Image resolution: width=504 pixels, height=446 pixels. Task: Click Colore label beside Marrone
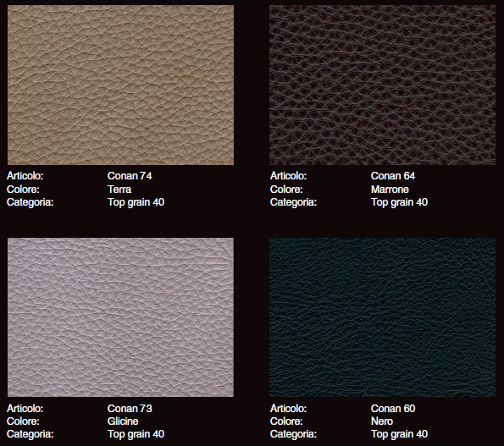click(x=286, y=189)
